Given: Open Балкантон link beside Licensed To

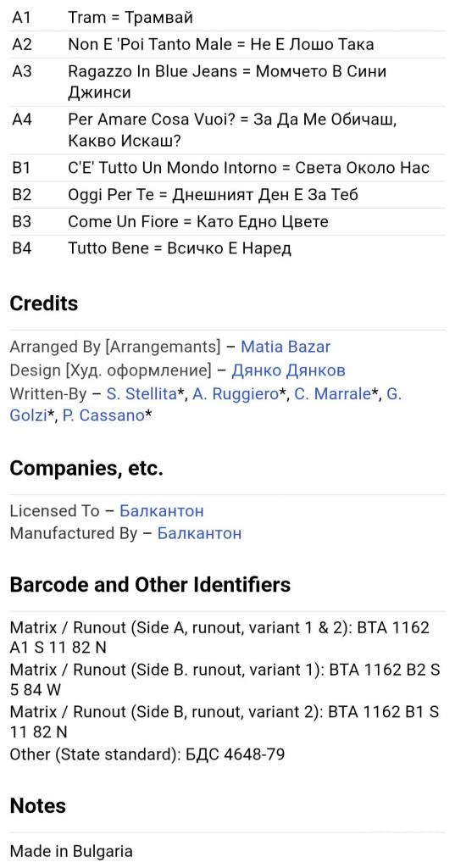Looking at the screenshot, I should point(162,511).
